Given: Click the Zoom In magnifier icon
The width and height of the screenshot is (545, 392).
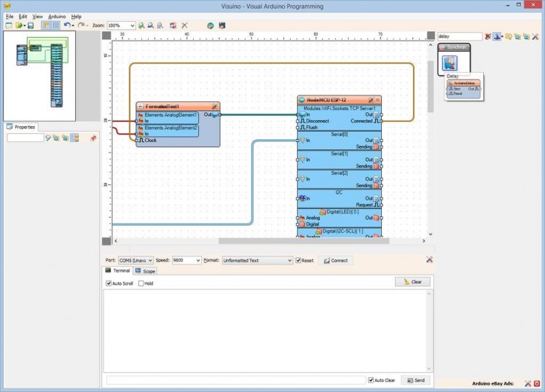Looking at the screenshot, I should click(x=141, y=26).
